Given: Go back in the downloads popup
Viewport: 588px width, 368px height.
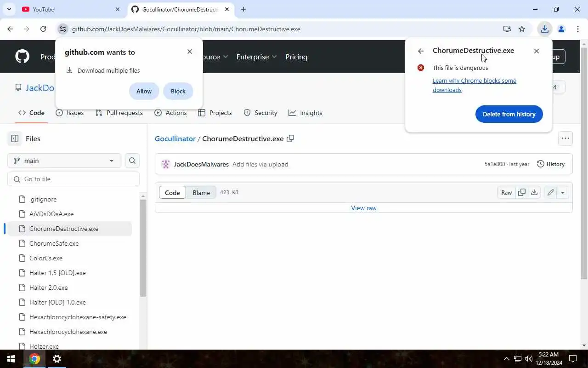Looking at the screenshot, I should click(421, 51).
